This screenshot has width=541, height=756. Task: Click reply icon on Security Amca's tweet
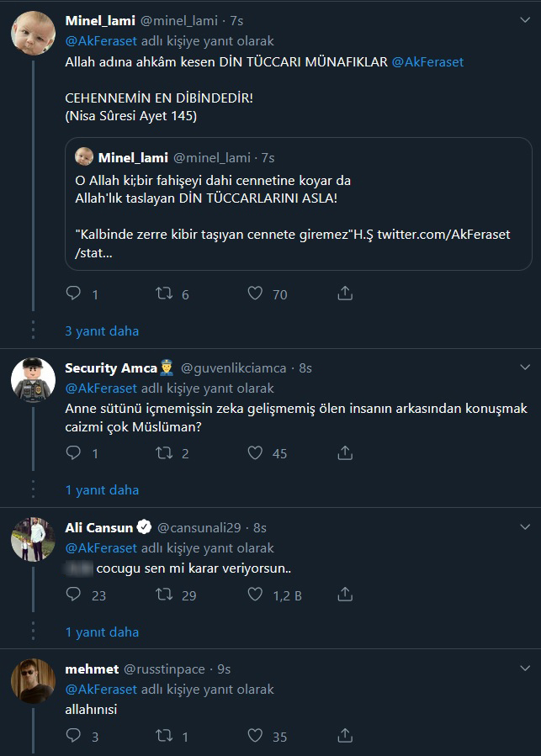(73, 452)
